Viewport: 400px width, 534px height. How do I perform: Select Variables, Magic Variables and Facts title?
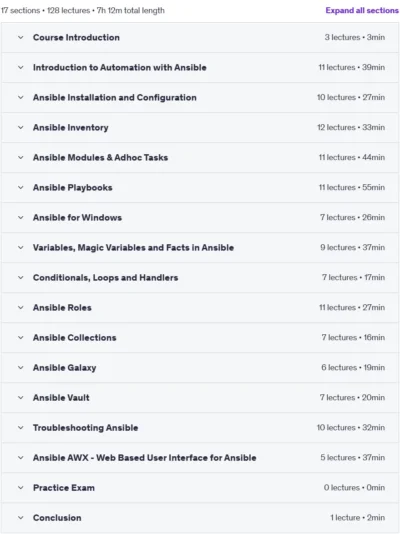(x=133, y=248)
